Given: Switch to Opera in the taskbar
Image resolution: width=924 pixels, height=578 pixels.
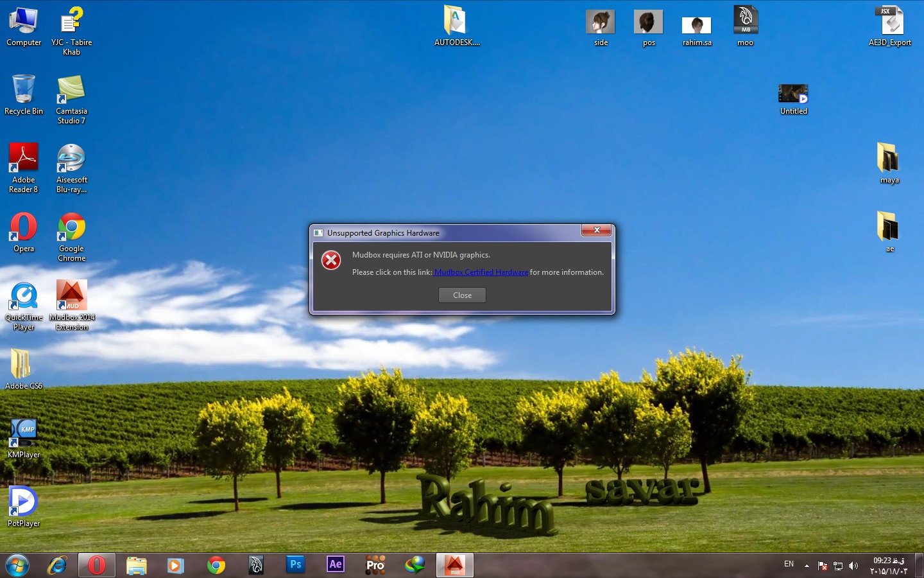Looking at the screenshot, I should coord(97,565).
